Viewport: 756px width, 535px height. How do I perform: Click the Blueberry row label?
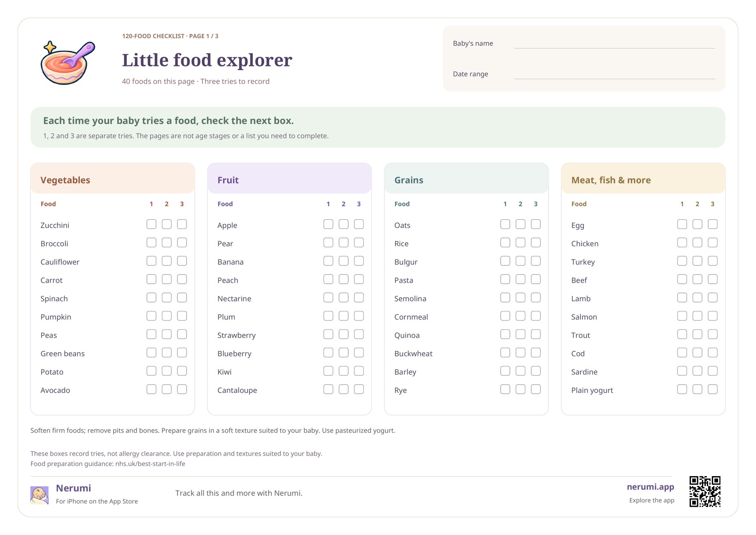coord(234,354)
